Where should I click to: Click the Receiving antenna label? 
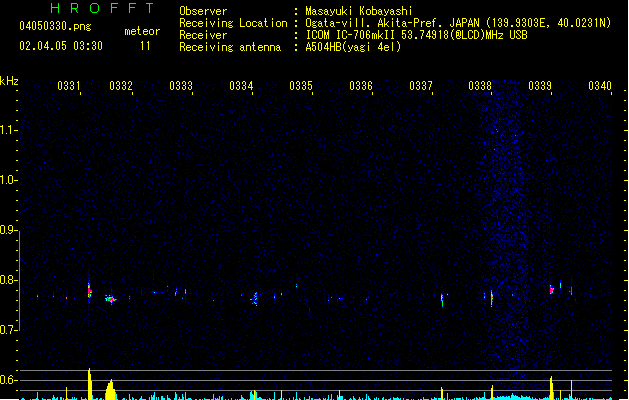pyautogui.click(x=230, y=47)
